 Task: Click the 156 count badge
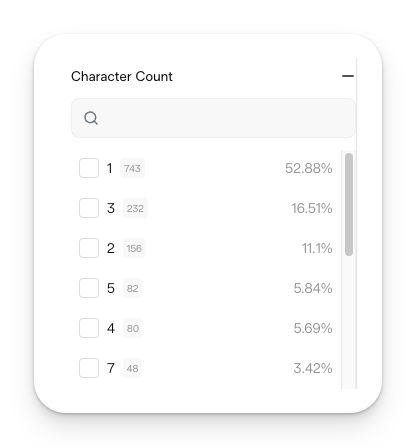pos(134,248)
